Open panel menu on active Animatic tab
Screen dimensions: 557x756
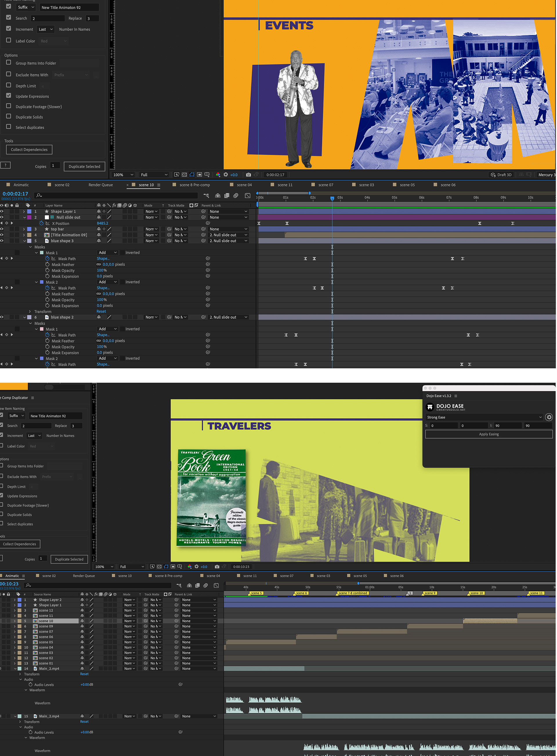[x=23, y=576]
